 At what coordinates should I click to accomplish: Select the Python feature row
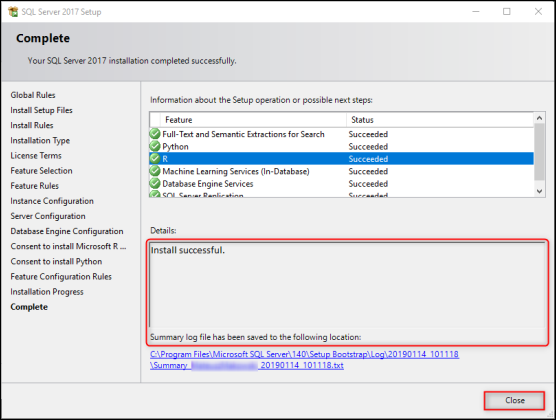341,147
